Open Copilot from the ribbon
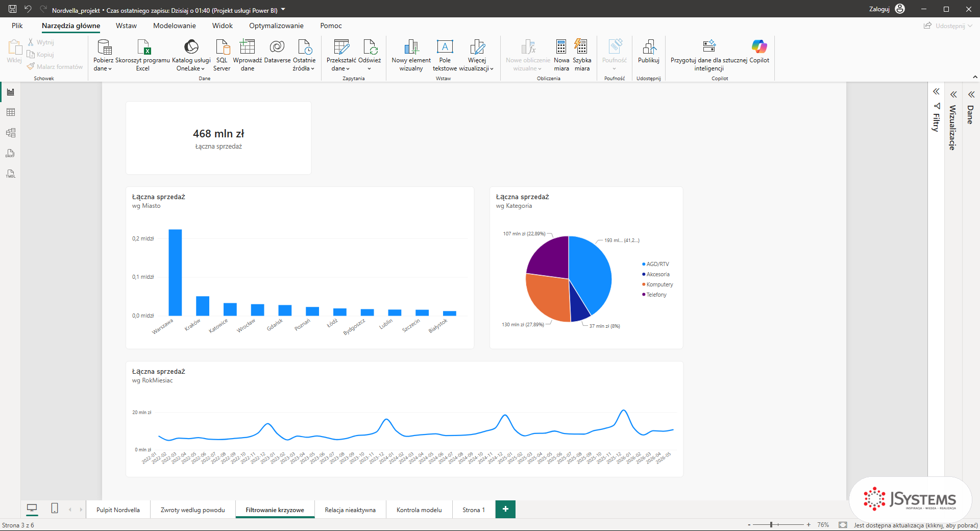This screenshot has height=531, width=980. [x=759, y=51]
